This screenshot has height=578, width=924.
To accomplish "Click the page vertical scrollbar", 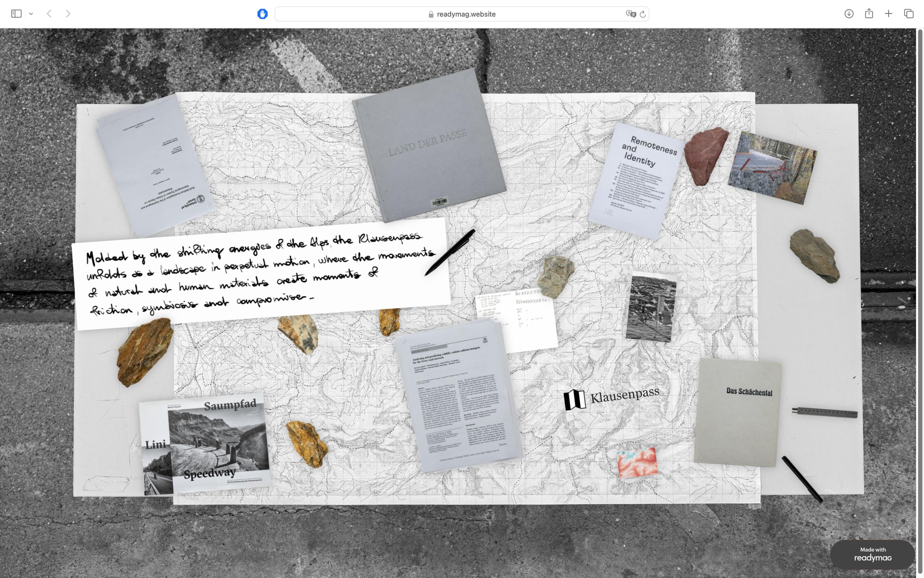I will tap(920, 301).
